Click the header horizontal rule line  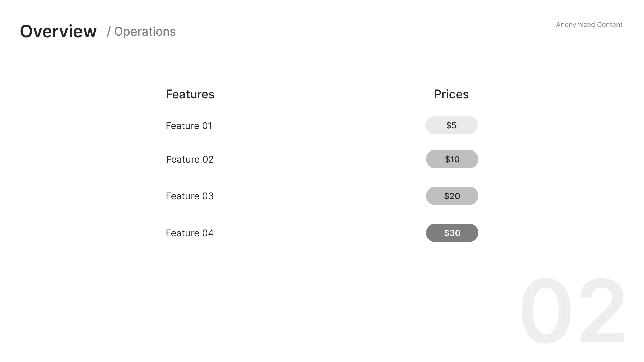coord(369,33)
